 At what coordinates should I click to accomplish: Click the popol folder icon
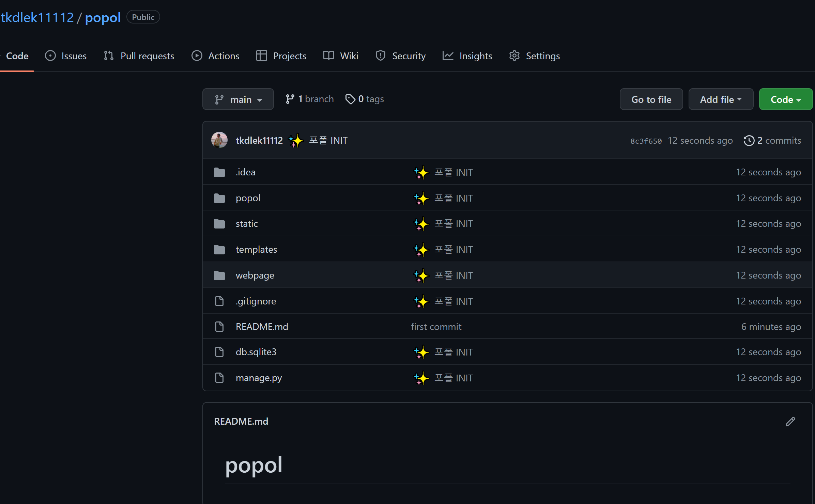[x=219, y=198]
